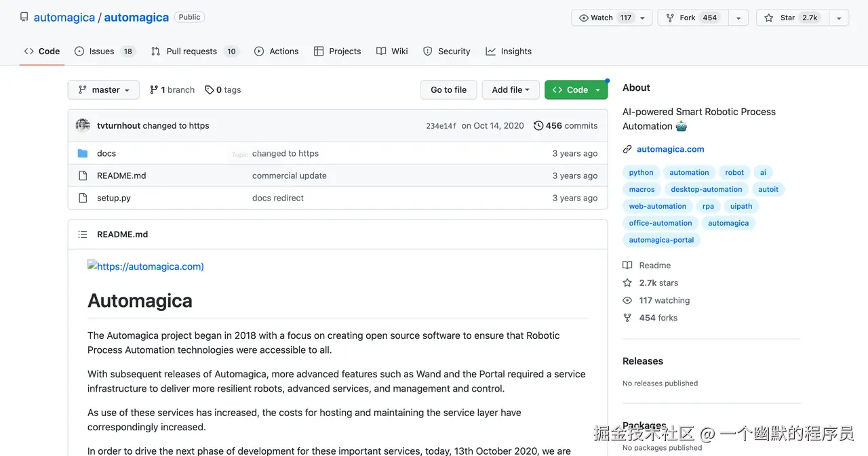Open the Releases heading link
The height and width of the screenshot is (456, 868).
pos(643,361)
